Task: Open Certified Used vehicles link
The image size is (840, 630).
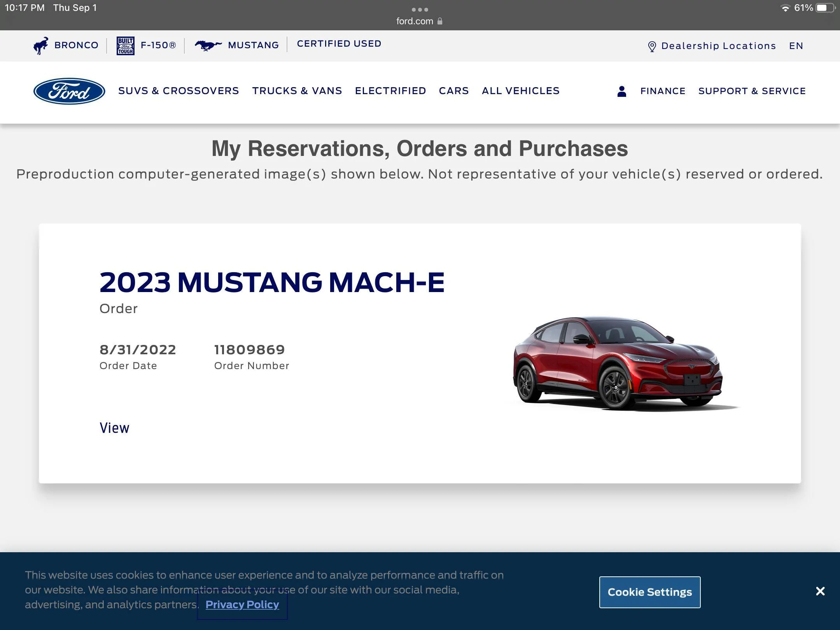Action: click(x=339, y=44)
